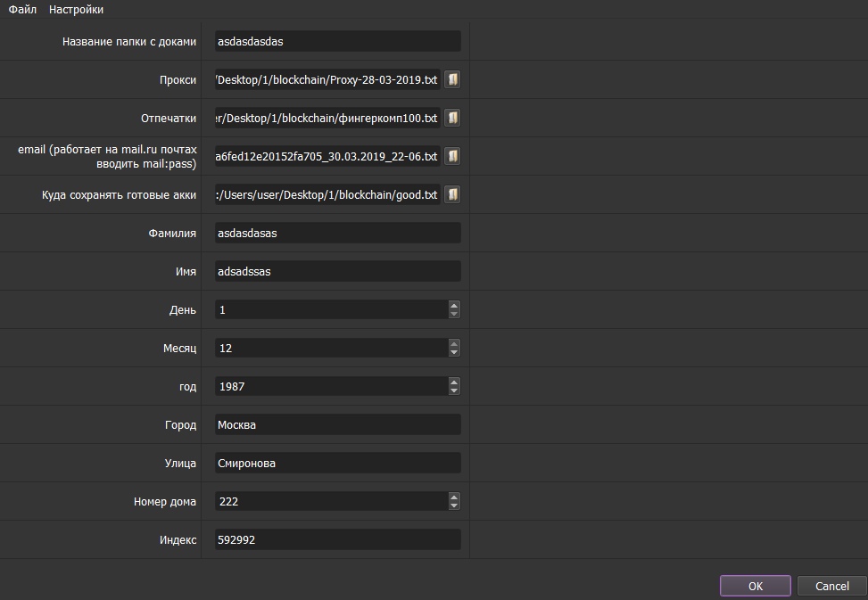
Task: Click browse icon for email file path
Action: coord(452,156)
